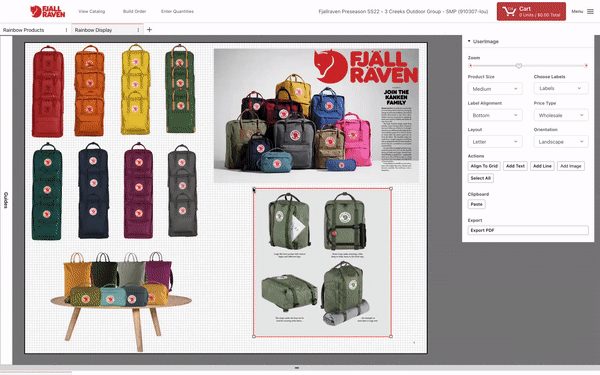The image size is (600, 375).
Task: Switch to Rainbow Products tab
Action: 23,30
